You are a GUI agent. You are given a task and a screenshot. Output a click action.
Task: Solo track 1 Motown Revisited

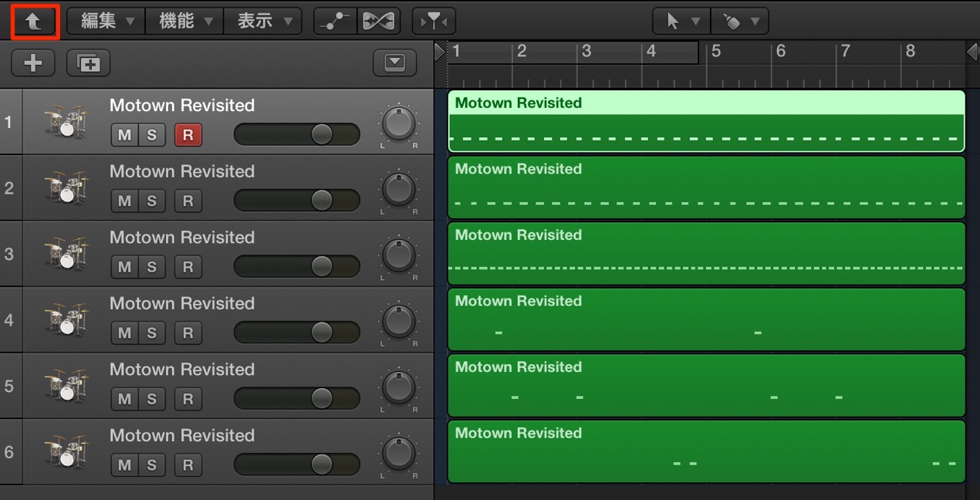point(151,135)
